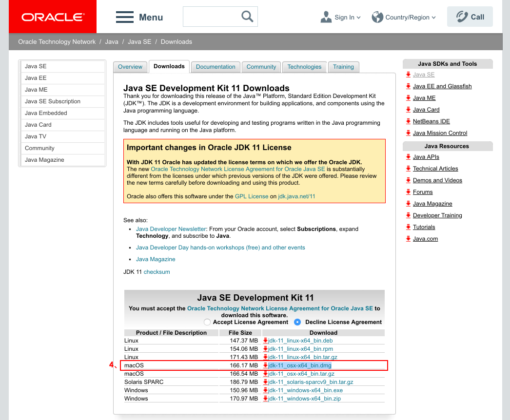The width and height of the screenshot is (510, 420).
Task: Click red arrow icon beside Java Mission Control
Action: tap(408, 133)
